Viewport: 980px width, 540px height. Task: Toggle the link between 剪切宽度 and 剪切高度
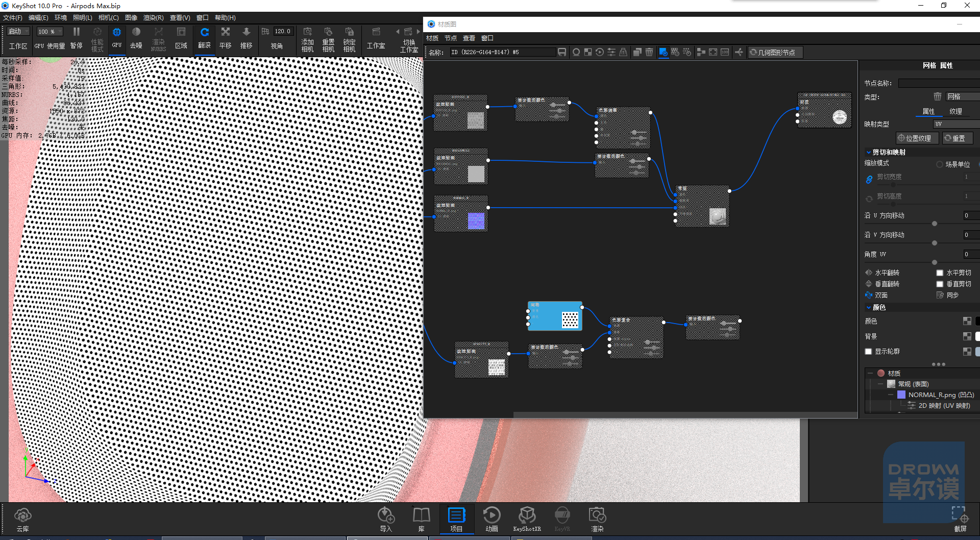pyautogui.click(x=869, y=179)
